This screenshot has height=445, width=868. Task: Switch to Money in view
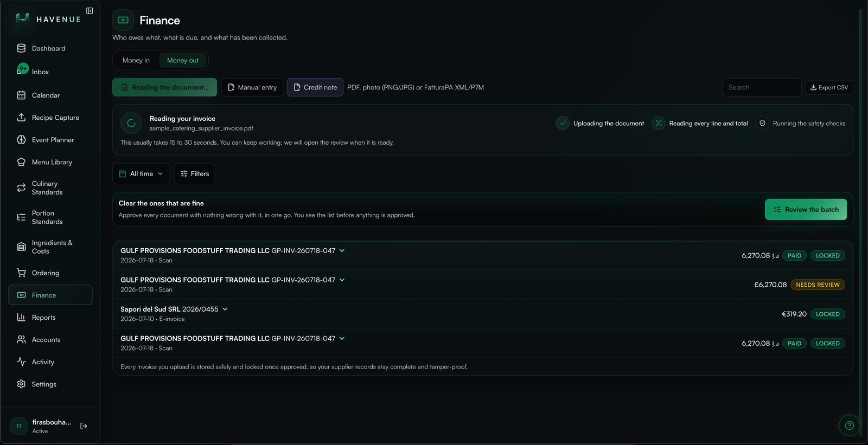point(136,60)
